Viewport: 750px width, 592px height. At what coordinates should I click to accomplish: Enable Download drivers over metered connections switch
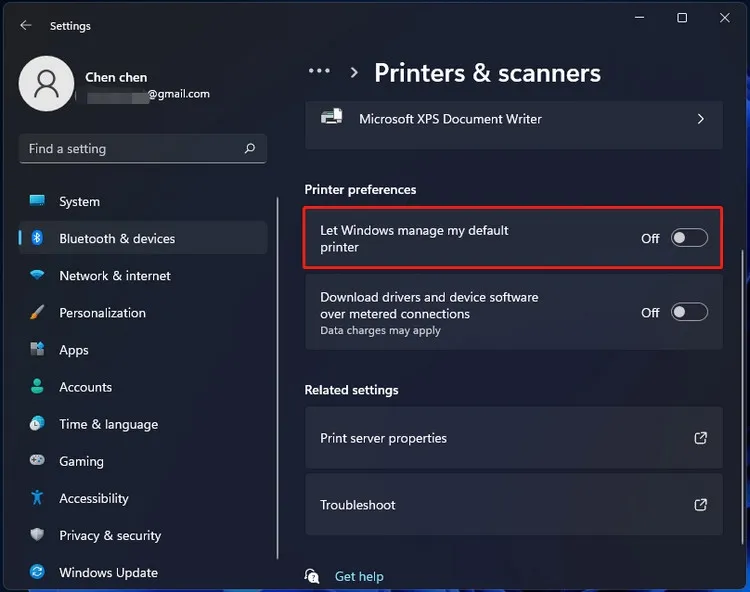coord(689,312)
